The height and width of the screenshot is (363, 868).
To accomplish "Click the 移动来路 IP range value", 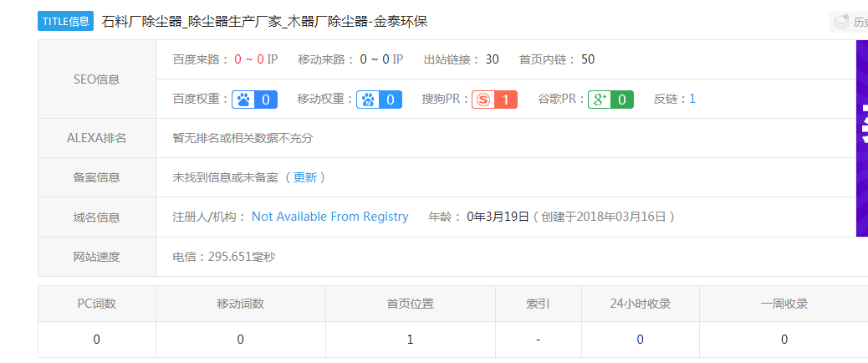I will [381, 59].
